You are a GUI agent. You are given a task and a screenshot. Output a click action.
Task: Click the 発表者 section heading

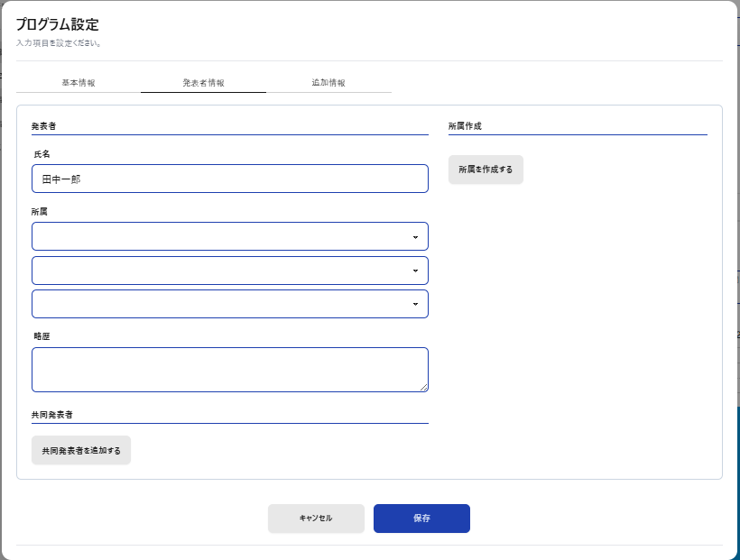click(44, 126)
